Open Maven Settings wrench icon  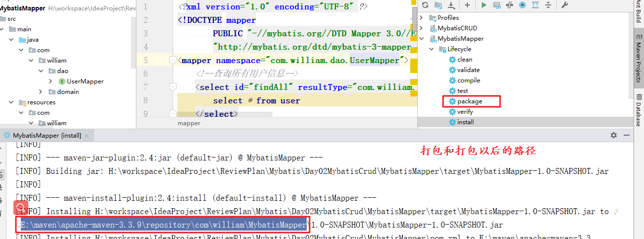[564, 5]
